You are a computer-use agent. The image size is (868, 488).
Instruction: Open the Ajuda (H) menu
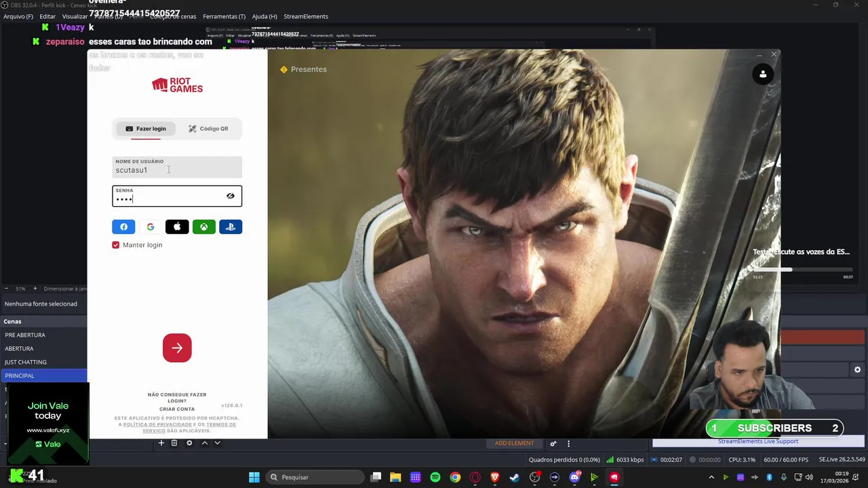[264, 16]
